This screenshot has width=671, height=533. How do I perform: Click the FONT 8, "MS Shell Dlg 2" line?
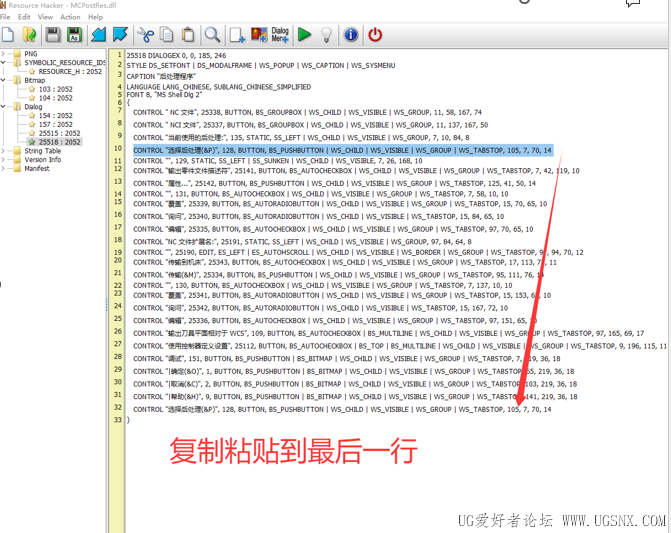coord(164,95)
